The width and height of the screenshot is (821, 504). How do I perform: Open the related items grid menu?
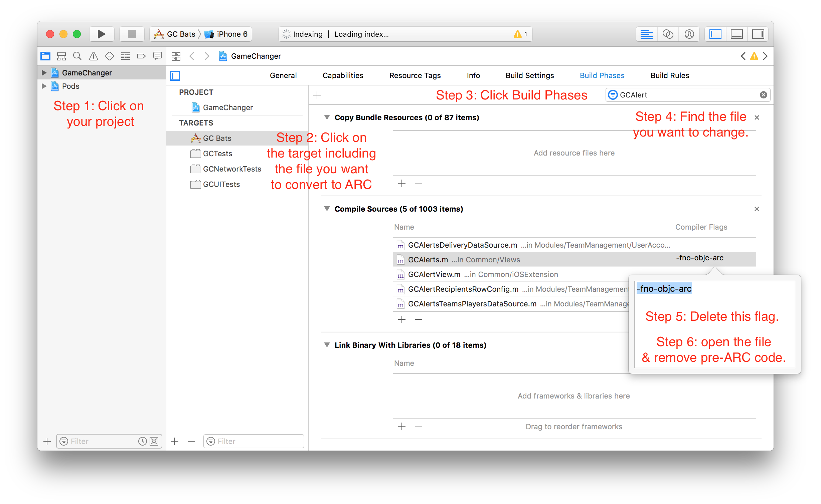[x=176, y=56]
